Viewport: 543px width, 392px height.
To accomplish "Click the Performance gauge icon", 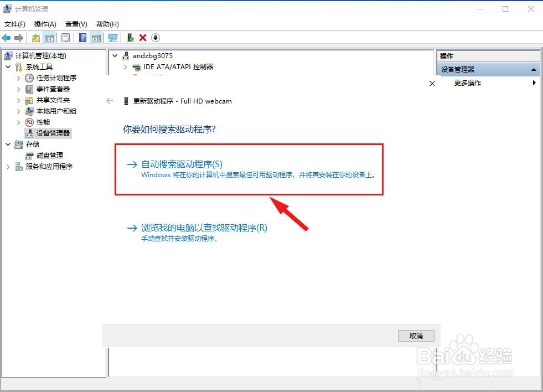I will tap(29, 122).
